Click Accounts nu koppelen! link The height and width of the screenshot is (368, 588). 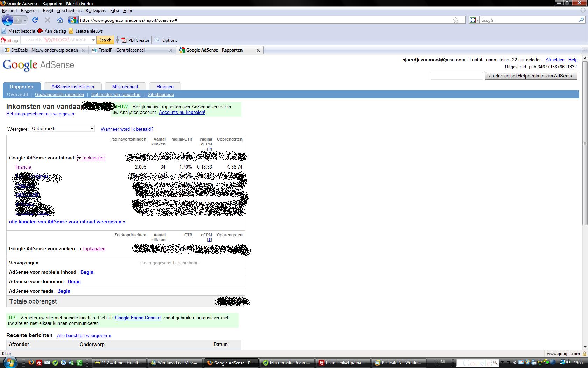[182, 112]
